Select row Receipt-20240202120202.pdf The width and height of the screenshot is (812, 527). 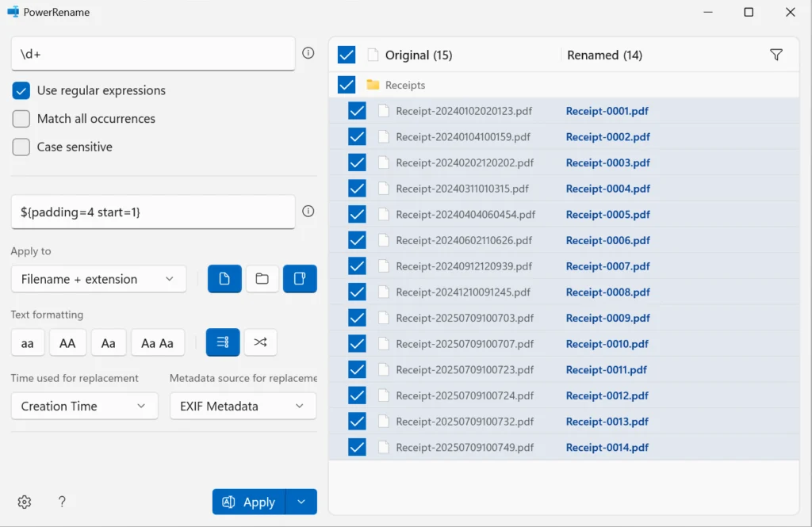coord(564,162)
